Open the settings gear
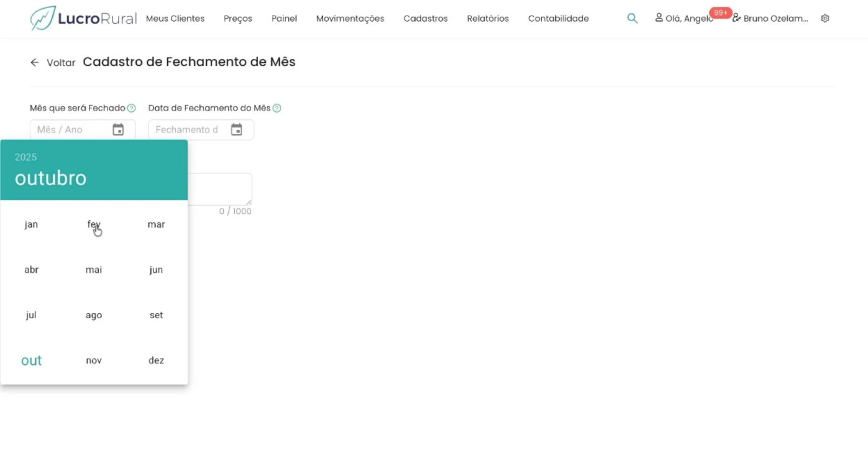This screenshot has width=868, height=471. (825, 18)
